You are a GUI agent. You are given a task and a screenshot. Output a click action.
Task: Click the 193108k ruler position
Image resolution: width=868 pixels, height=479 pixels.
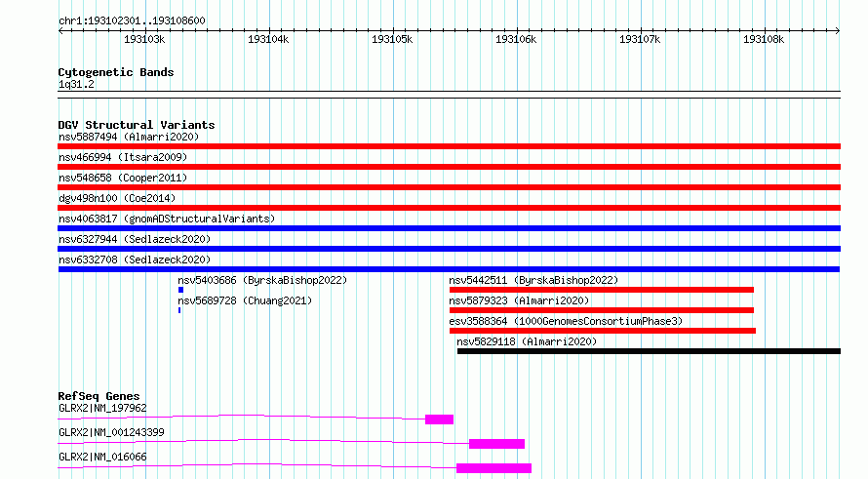coord(764,40)
